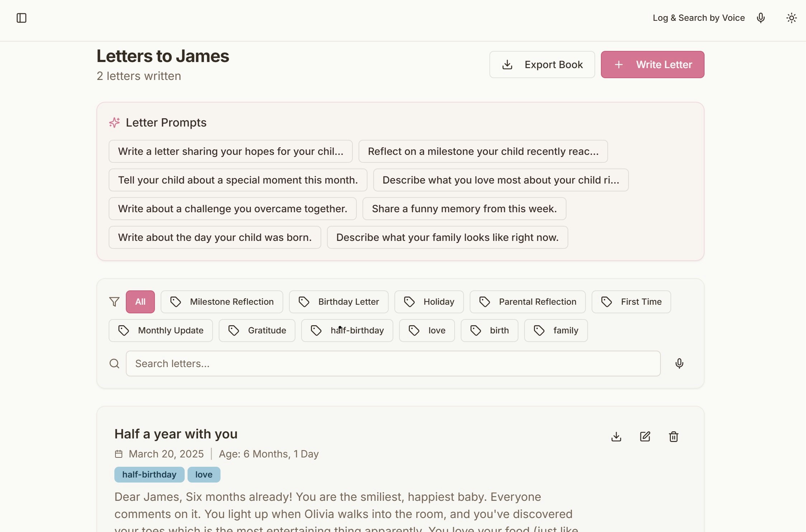Click the header microphone icon
806x532 pixels.
point(760,18)
